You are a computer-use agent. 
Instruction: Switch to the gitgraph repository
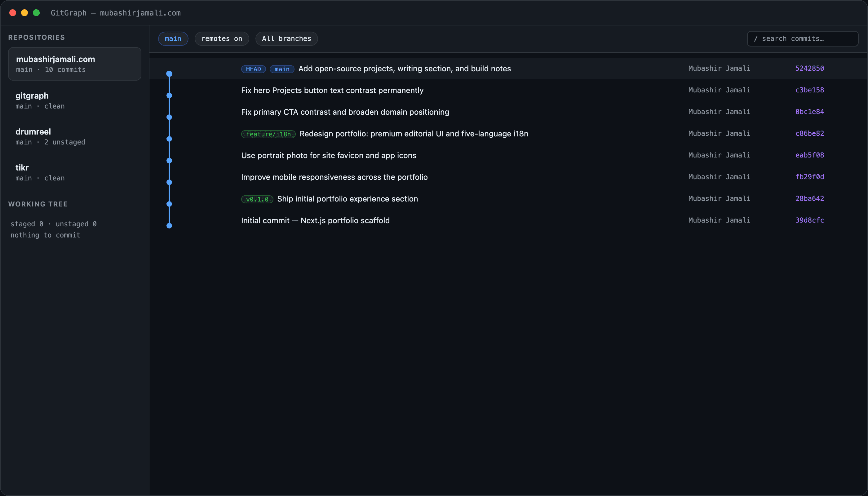coord(75,100)
